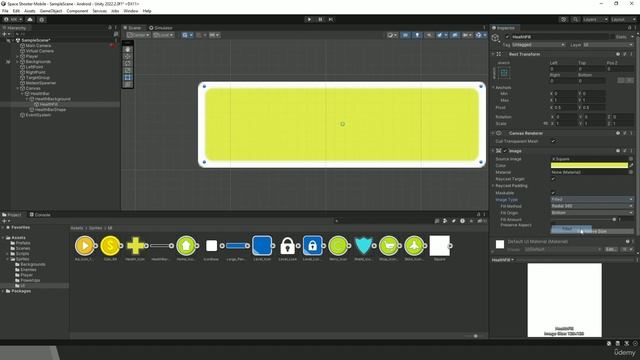640x360 pixels.
Task: Click the Set Native Size button
Action: pyautogui.click(x=593, y=231)
